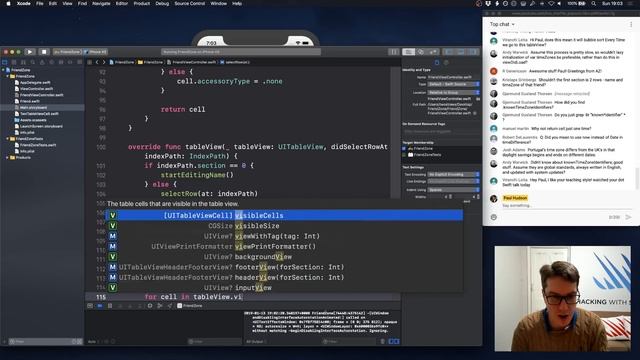
Task: Open the Product menu
Action: 142,3
